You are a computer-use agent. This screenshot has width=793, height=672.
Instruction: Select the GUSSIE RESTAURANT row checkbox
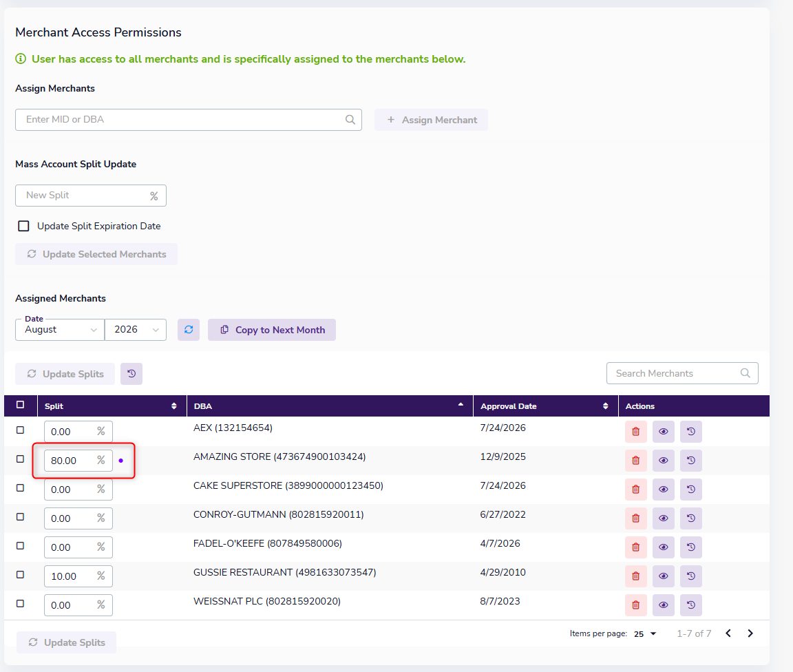click(x=20, y=574)
